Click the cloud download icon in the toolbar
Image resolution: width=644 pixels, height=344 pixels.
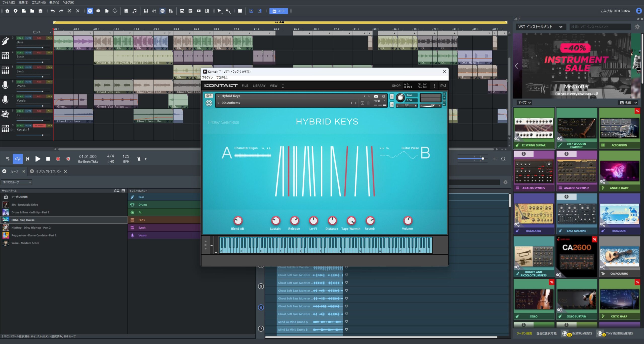[x=114, y=11]
